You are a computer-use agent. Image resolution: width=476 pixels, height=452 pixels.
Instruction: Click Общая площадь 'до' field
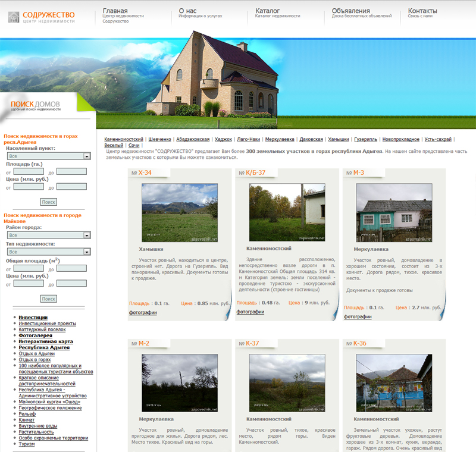pyautogui.click(x=71, y=268)
